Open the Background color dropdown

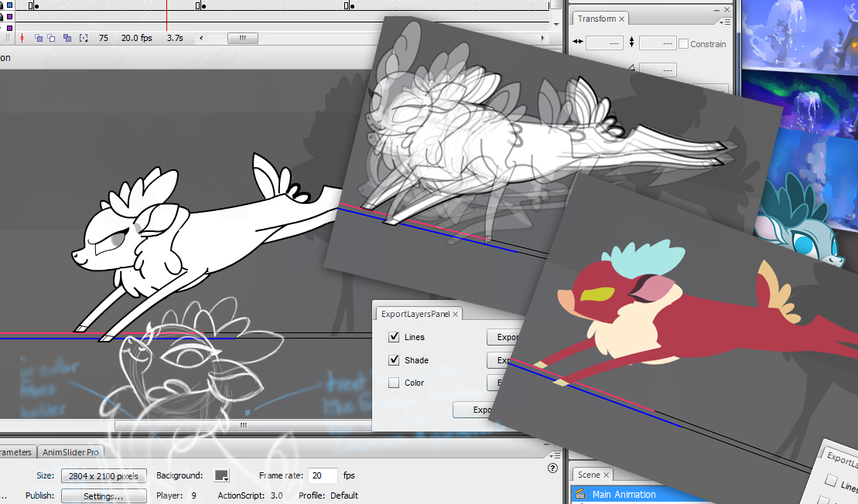pyautogui.click(x=221, y=475)
